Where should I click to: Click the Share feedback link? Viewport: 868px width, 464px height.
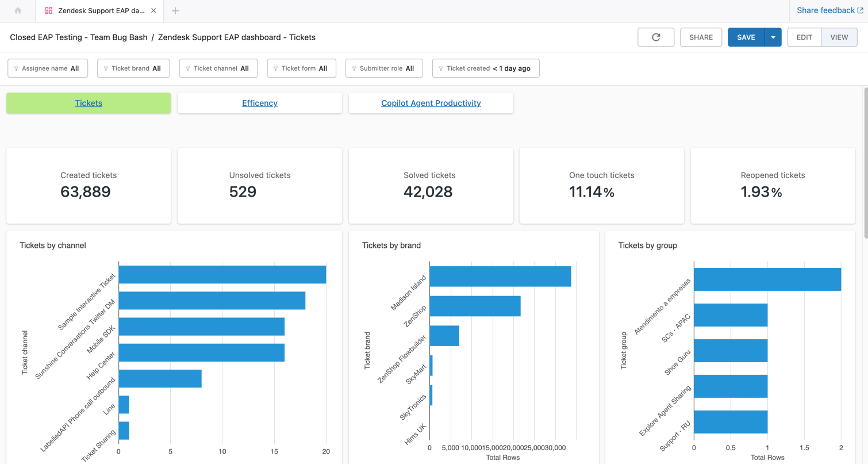click(x=825, y=10)
